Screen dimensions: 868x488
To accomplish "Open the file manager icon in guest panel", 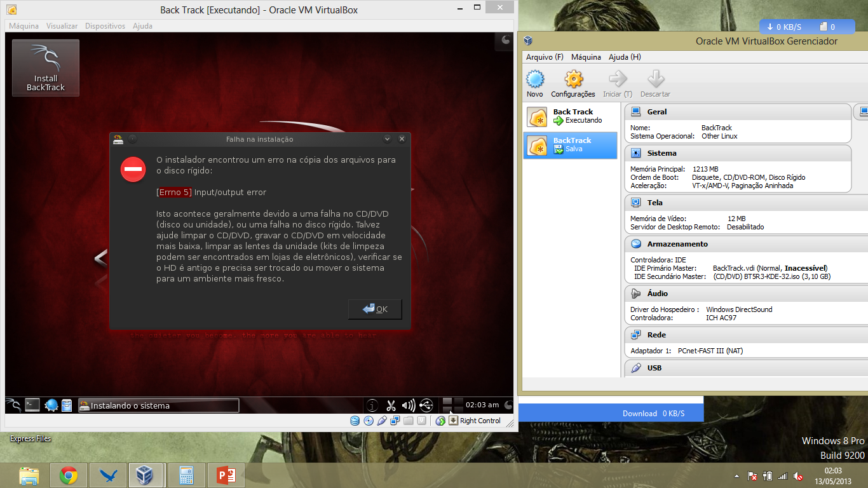I will (x=67, y=405).
